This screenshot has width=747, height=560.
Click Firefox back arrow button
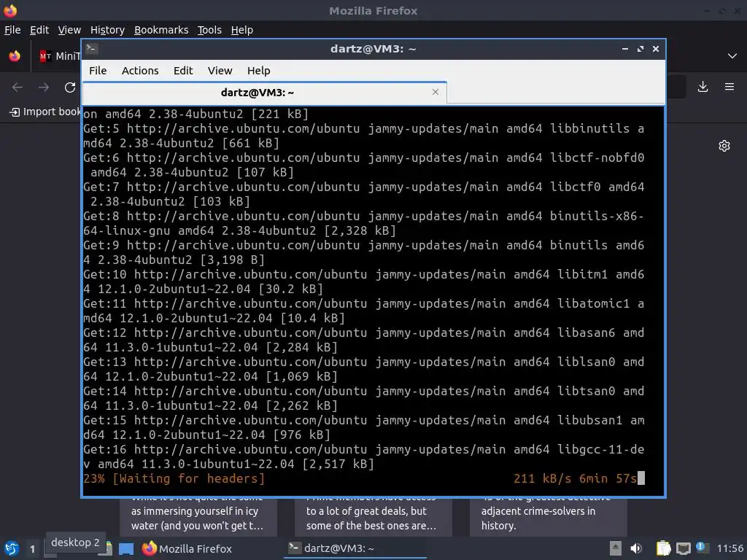point(18,87)
